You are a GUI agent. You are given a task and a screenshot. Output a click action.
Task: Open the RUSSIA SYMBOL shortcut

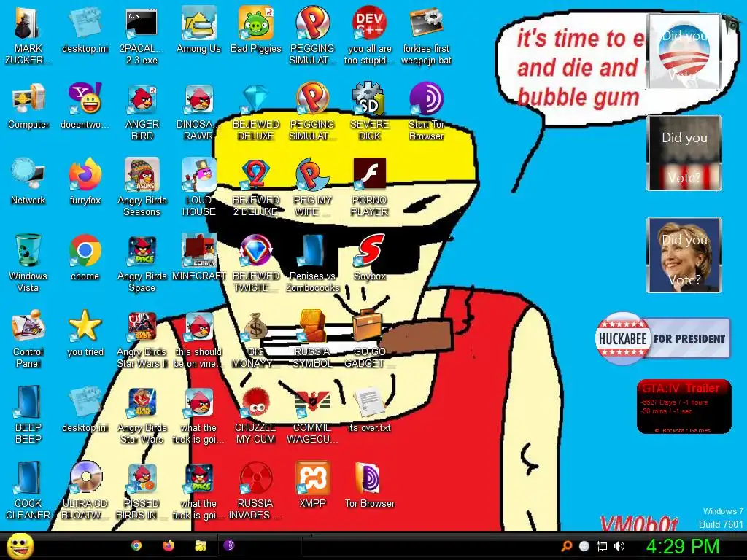click(312, 339)
